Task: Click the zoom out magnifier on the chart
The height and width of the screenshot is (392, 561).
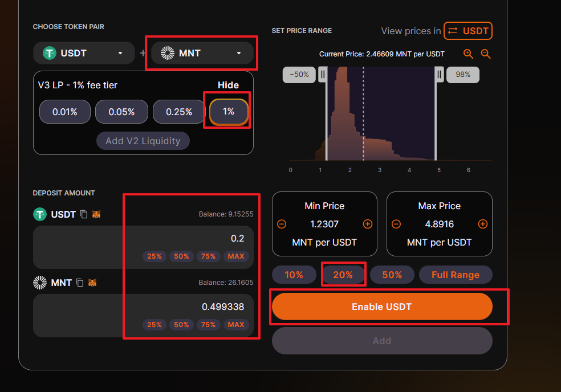Action: (486, 54)
